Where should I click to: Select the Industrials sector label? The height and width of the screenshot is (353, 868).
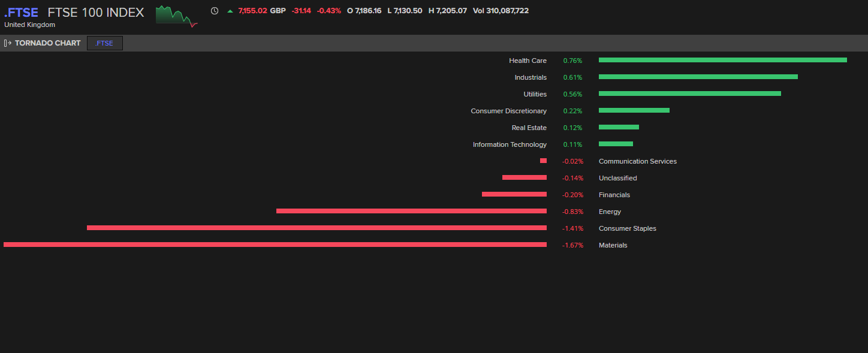[x=531, y=77]
